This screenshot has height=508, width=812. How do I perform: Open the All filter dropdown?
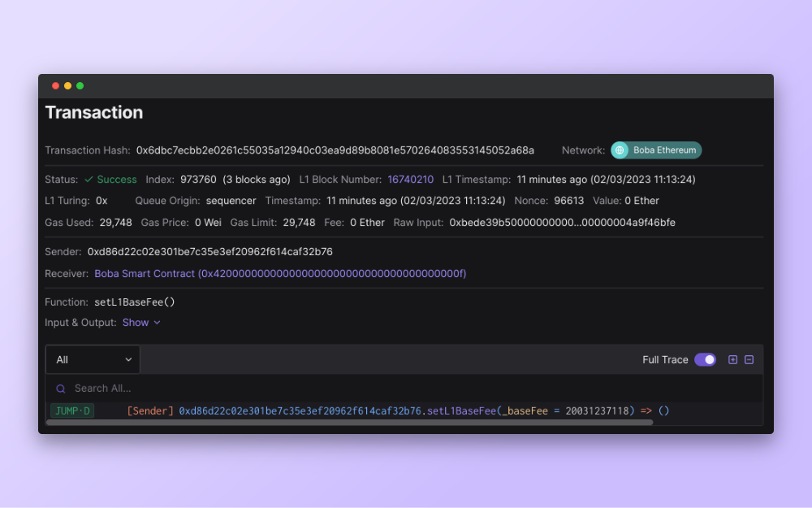tap(93, 359)
